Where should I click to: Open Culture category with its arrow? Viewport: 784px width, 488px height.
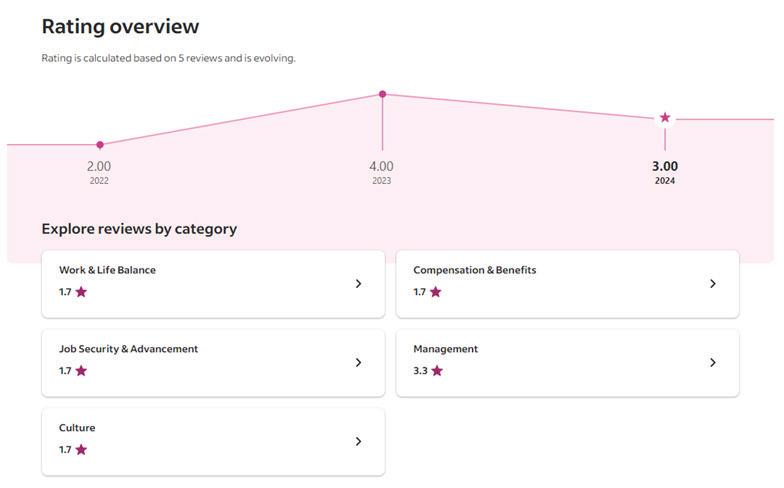point(358,442)
